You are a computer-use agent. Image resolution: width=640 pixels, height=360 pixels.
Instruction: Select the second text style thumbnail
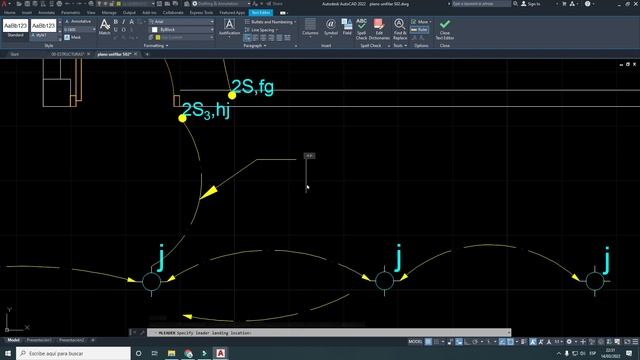(43, 28)
